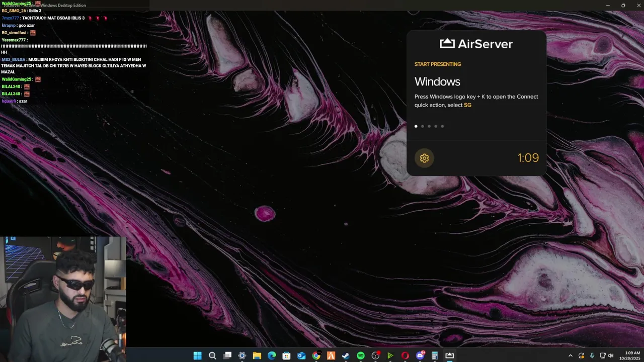The image size is (644, 362).
Task: Open Spotify from the taskbar
Action: click(361, 355)
